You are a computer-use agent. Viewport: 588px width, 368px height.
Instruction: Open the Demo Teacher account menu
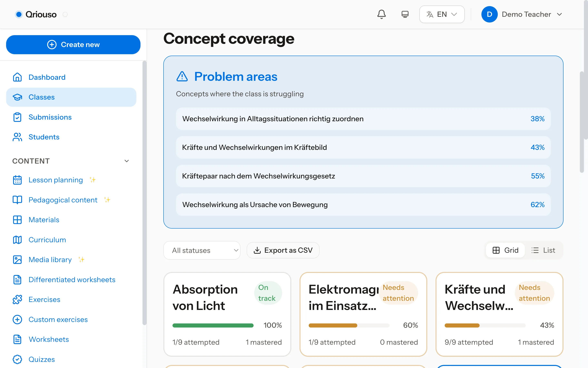click(522, 14)
